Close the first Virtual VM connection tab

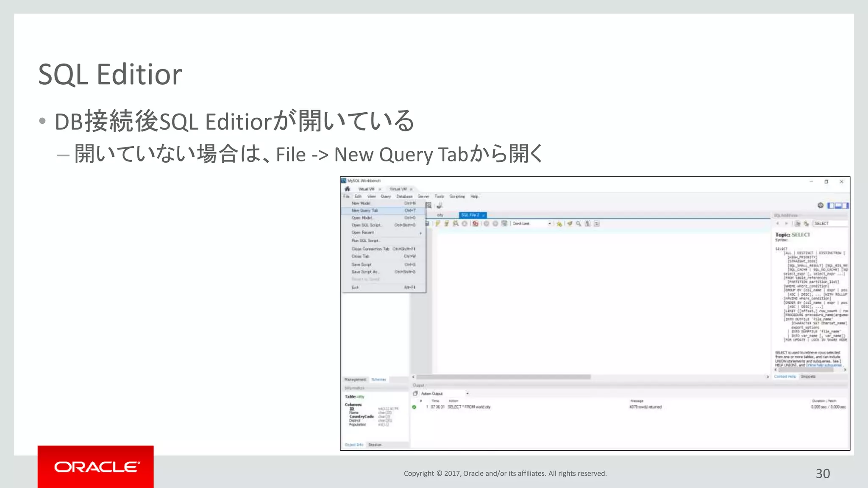click(x=380, y=189)
